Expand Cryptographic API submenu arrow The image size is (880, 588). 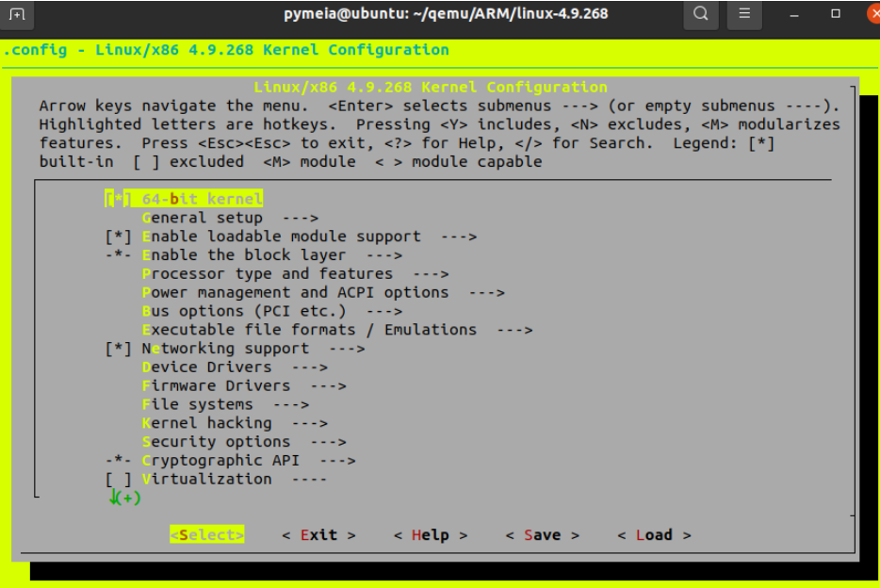pos(338,461)
